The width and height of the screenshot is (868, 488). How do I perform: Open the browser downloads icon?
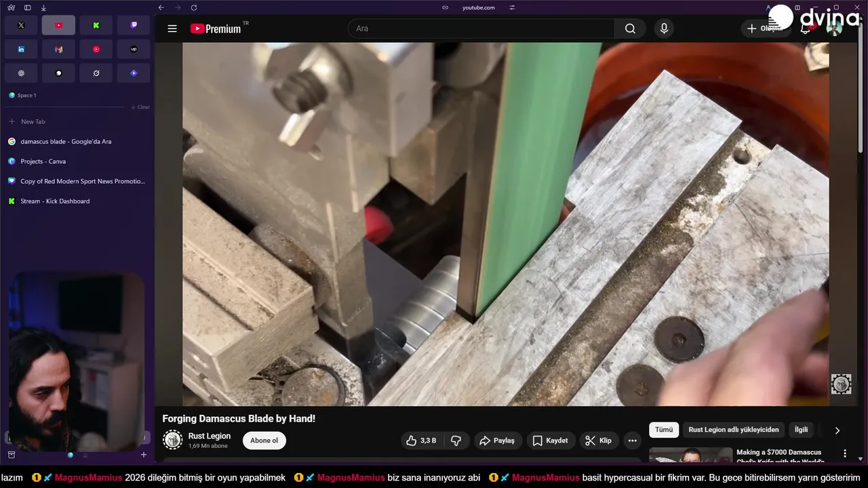pyautogui.click(x=43, y=7)
